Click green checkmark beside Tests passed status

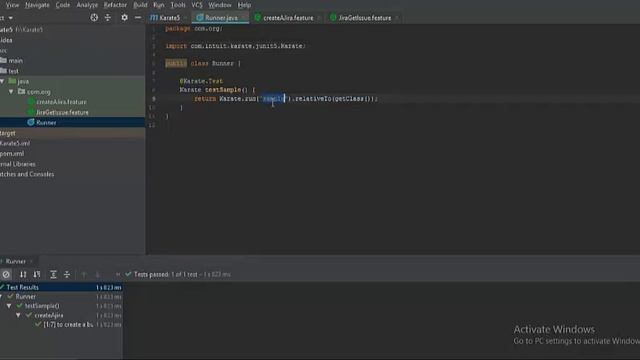[128, 274]
